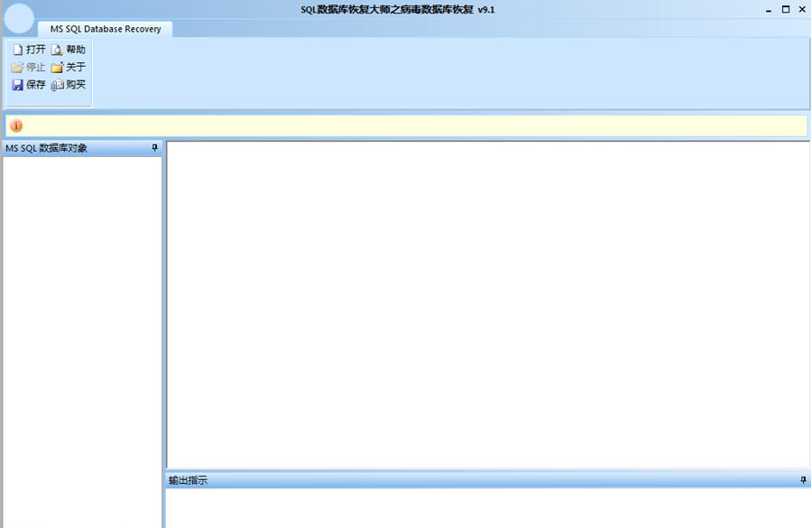Screen dimensions: 812x528
Task: Click the 打开 (Open) file icon
Action: pos(18,50)
